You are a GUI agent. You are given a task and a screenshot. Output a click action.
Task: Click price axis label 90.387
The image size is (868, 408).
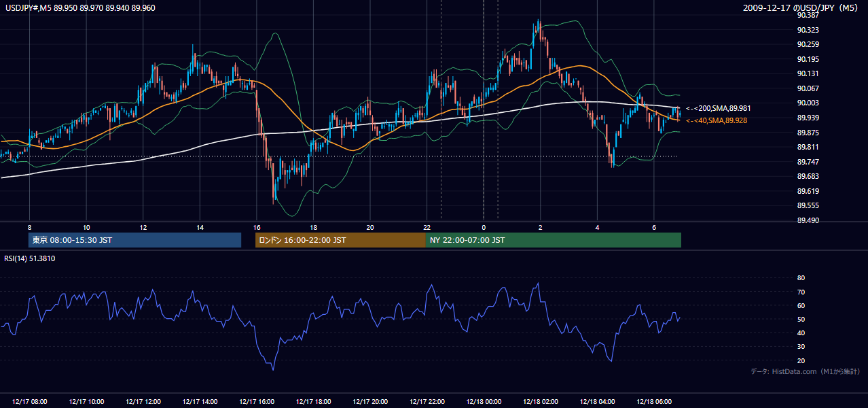click(x=808, y=15)
